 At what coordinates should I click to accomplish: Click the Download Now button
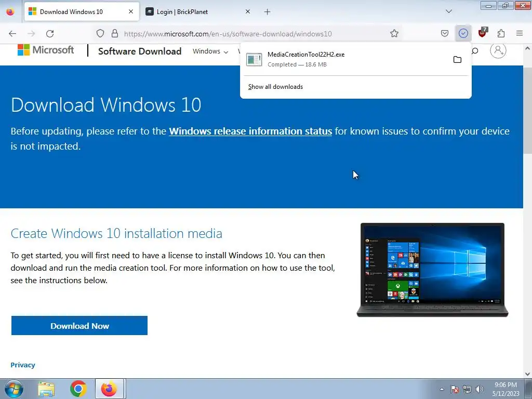[79, 326]
